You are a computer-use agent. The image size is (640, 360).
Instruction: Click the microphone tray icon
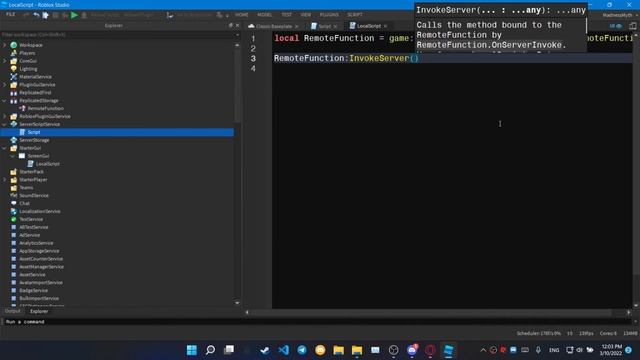(538, 350)
